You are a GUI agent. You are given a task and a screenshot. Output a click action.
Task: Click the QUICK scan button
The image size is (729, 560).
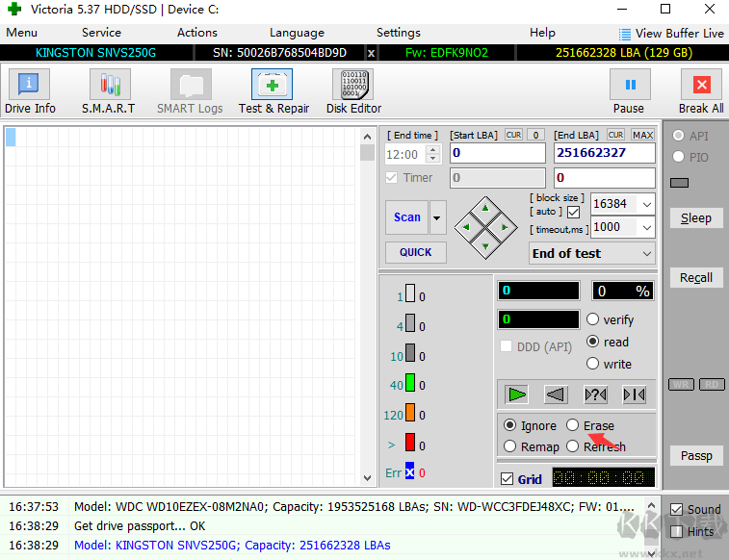tap(415, 252)
